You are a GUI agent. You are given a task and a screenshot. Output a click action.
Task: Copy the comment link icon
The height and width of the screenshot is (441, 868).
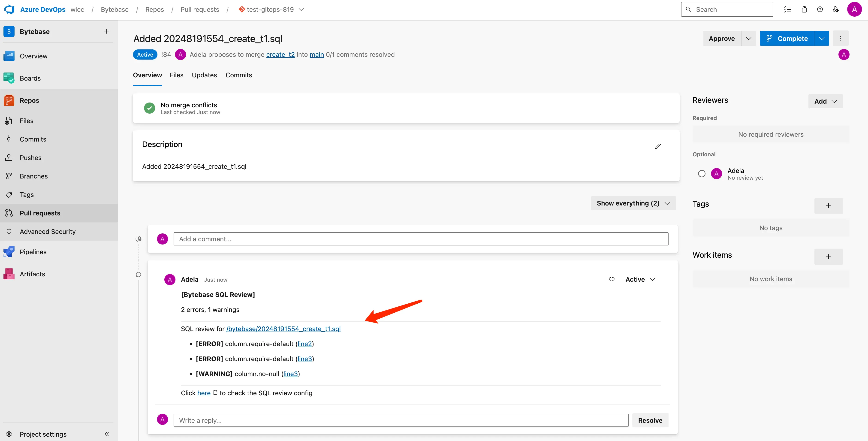coord(612,279)
